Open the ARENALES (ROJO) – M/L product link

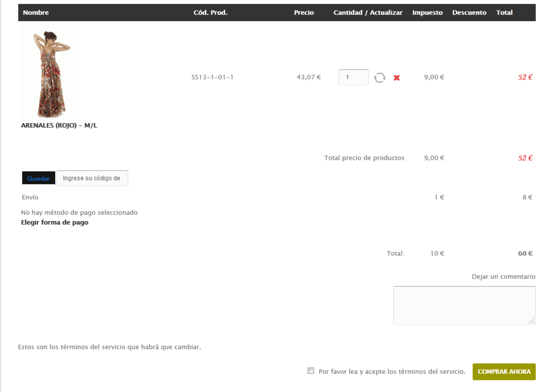tap(59, 125)
